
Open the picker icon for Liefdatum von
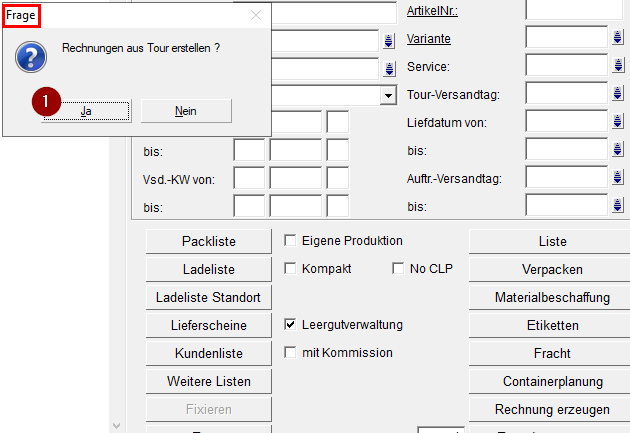pyautogui.click(x=617, y=123)
